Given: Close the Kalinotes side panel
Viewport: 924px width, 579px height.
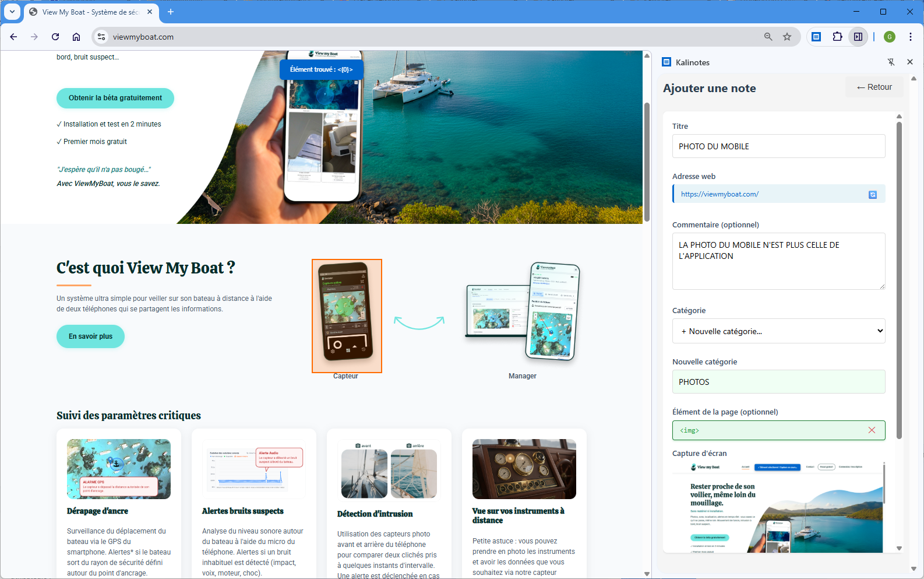Looking at the screenshot, I should click(x=910, y=62).
